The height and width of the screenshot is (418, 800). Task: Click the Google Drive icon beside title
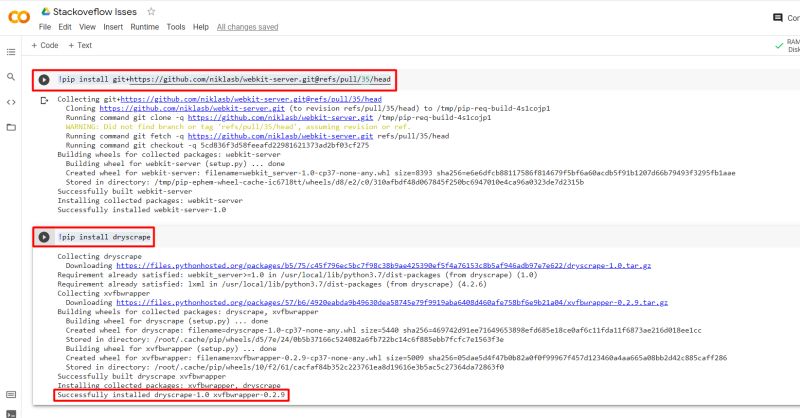(45, 11)
